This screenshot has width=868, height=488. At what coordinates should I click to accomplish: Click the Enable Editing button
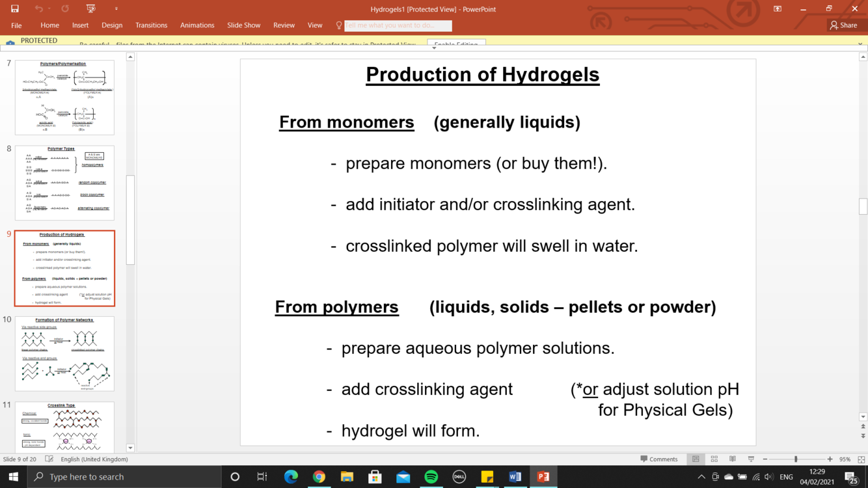coord(456,43)
